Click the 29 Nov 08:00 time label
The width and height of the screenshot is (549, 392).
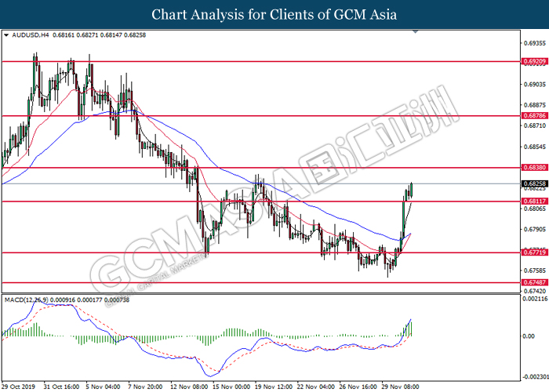click(401, 387)
